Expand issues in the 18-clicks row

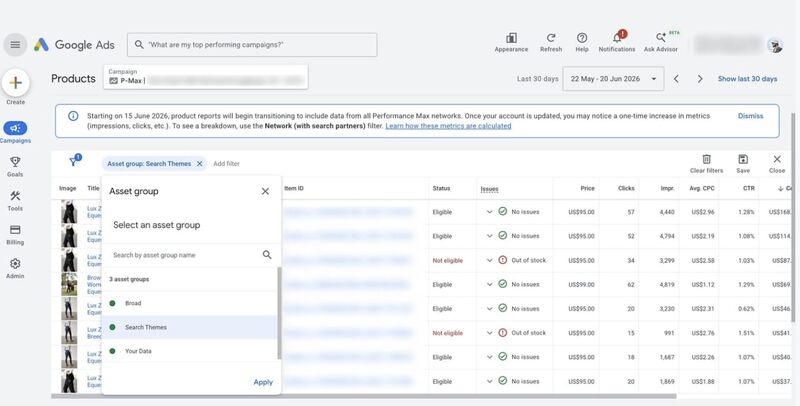489,357
